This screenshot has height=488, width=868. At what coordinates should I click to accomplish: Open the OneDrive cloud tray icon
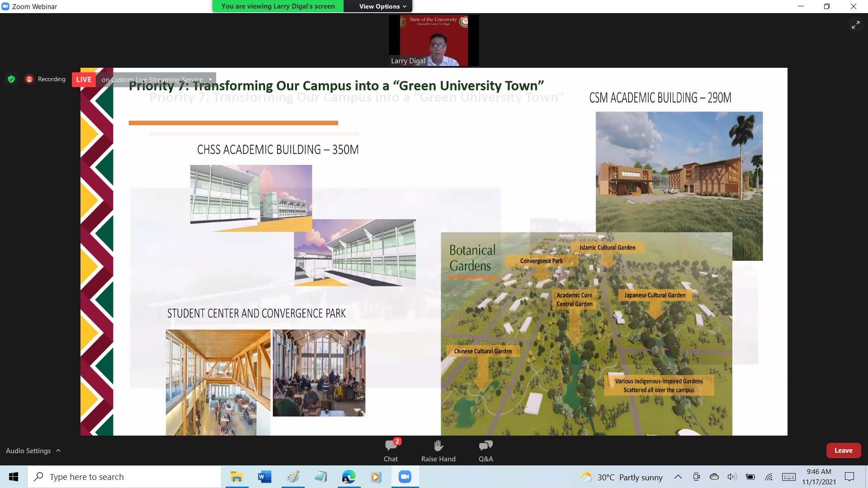pyautogui.click(x=714, y=477)
